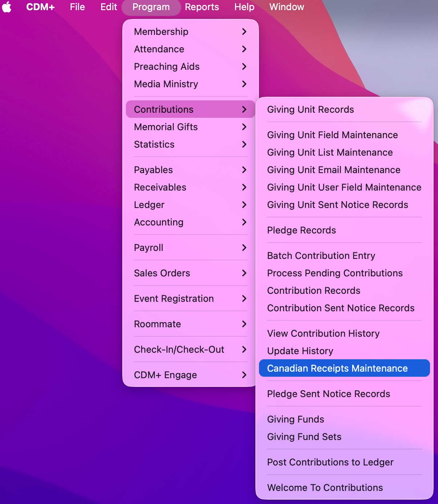Expand the Payroll submenu
The image size is (438, 504).
[x=191, y=248]
